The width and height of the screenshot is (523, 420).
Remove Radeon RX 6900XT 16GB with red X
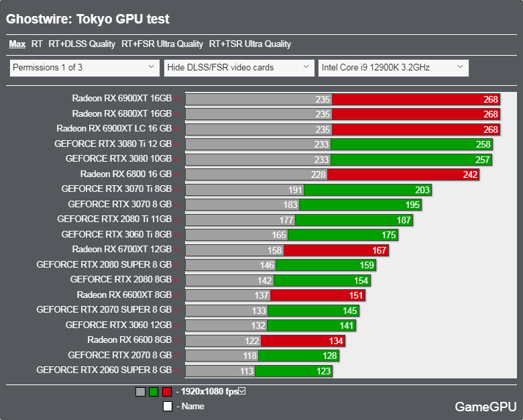(176, 99)
